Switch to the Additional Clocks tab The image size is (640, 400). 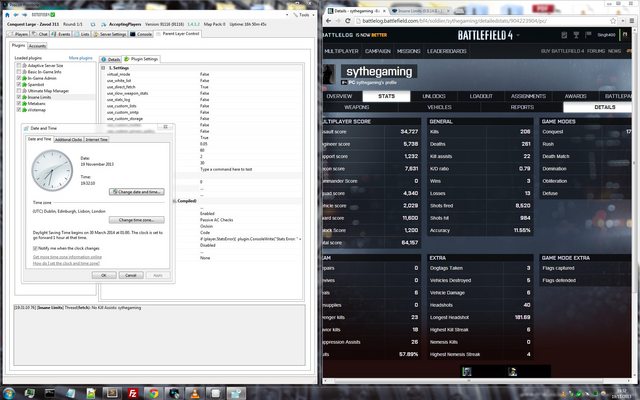tap(68, 139)
